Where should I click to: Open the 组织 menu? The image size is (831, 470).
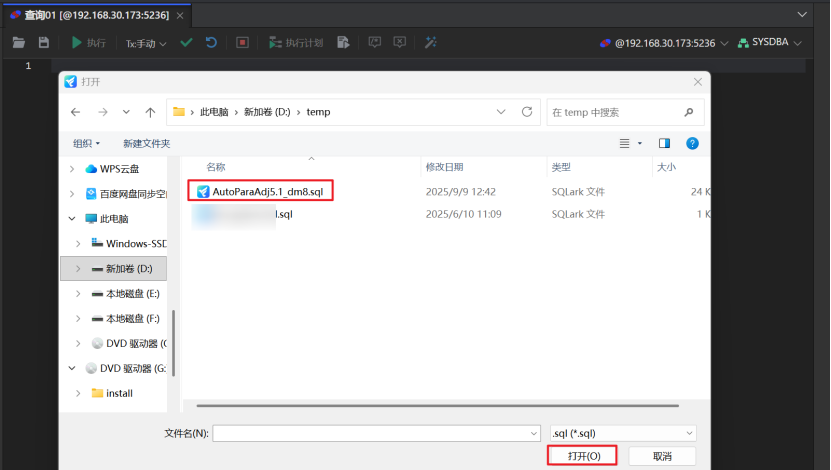pos(86,144)
